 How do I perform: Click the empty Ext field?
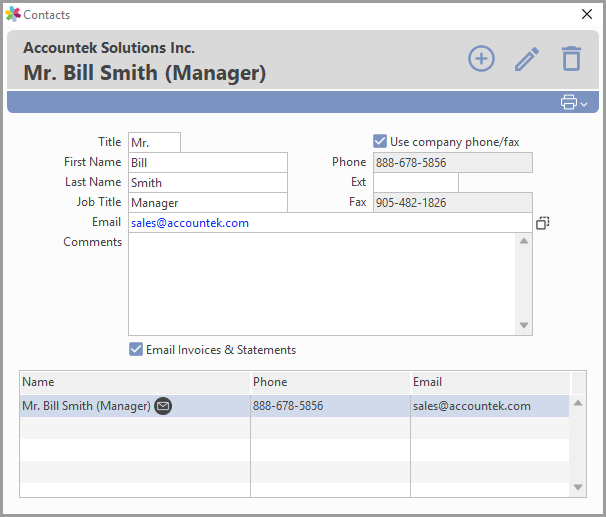click(x=416, y=182)
